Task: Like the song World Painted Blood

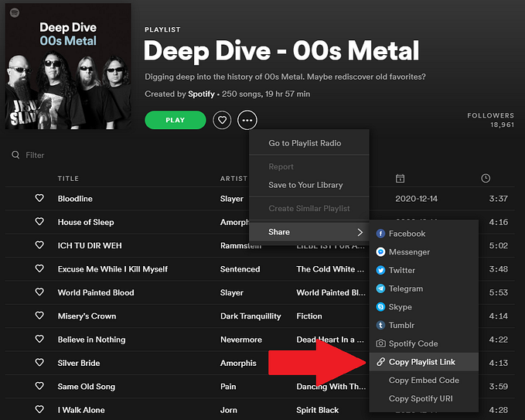Action: coord(39,292)
